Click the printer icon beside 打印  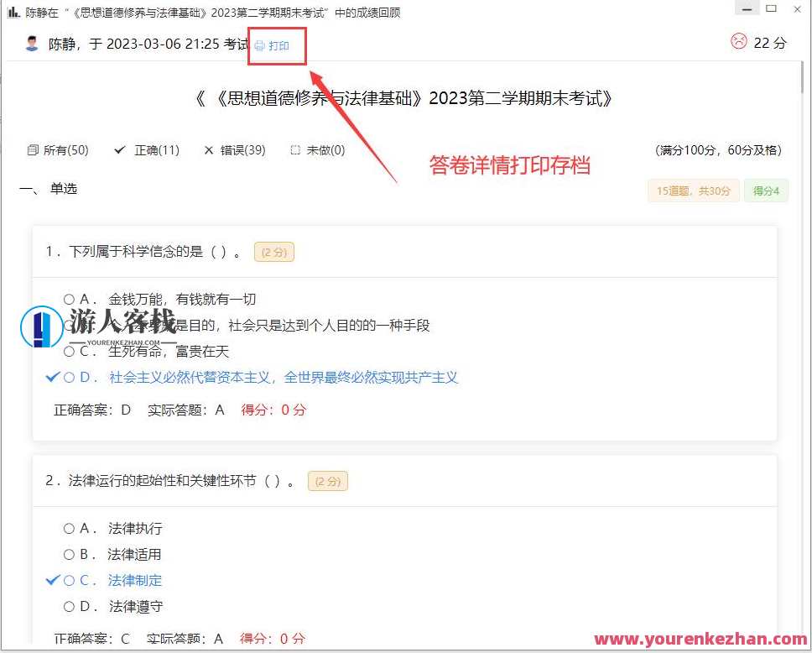click(x=260, y=46)
